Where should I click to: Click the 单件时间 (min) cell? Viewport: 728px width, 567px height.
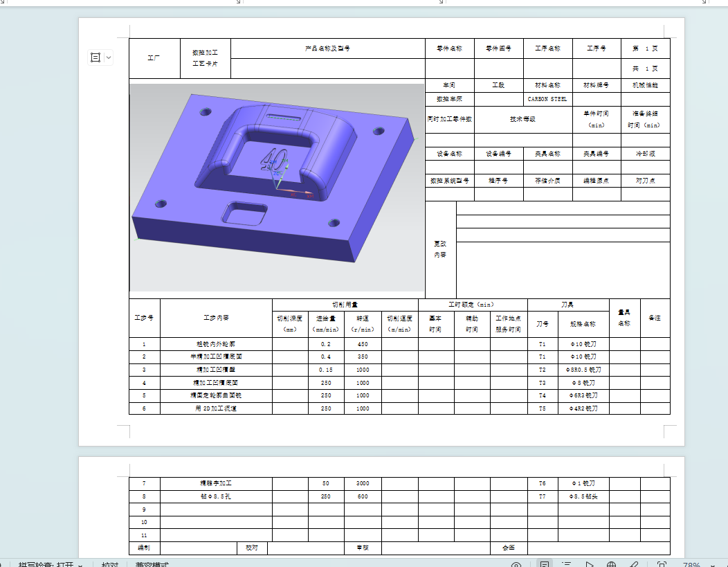pyautogui.click(x=597, y=119)
